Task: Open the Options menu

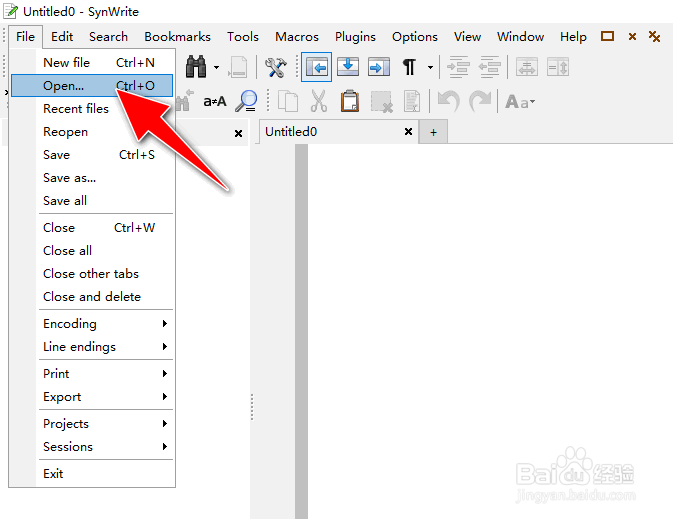Action: (x=415, y=37)
